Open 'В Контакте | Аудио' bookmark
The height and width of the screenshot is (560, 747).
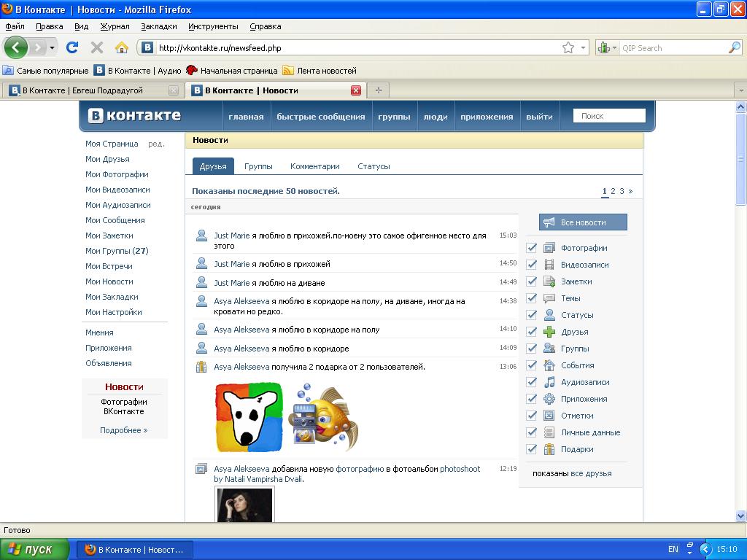click(x=138, y=71)
